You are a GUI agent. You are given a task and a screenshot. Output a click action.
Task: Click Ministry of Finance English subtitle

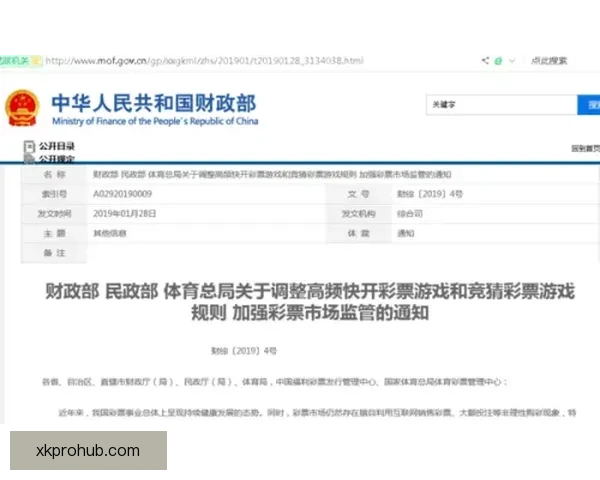[x=155, y=121]
